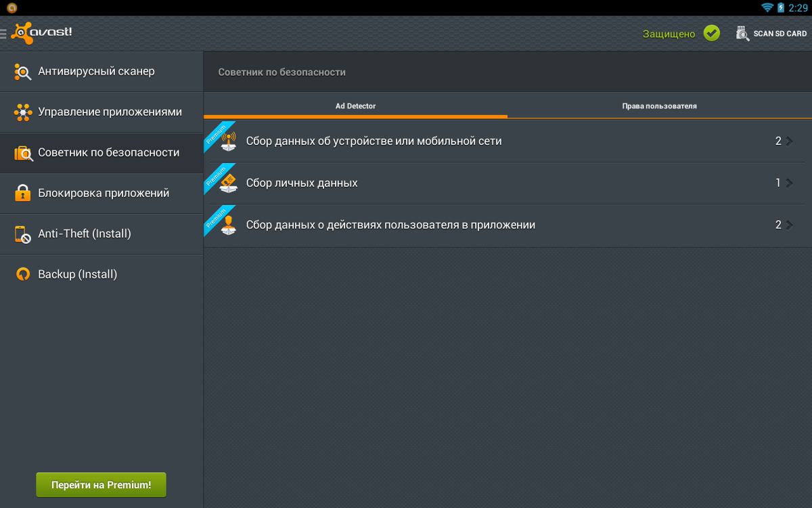Expand chevron for user actions data row
Image resolution: width=812 pixels, height=508 pixels.
789,225
